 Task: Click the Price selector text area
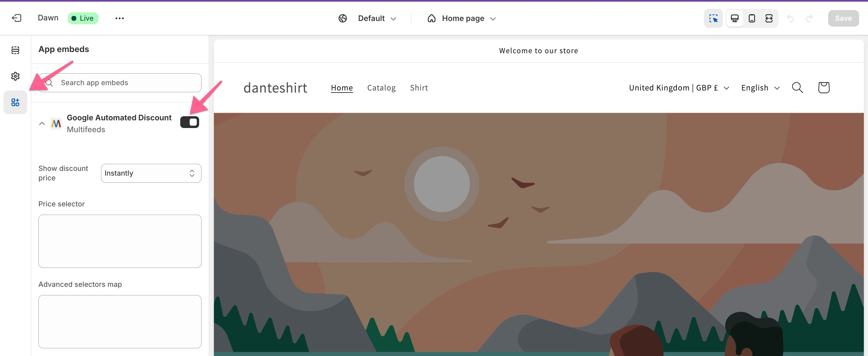tap(120, 241)
